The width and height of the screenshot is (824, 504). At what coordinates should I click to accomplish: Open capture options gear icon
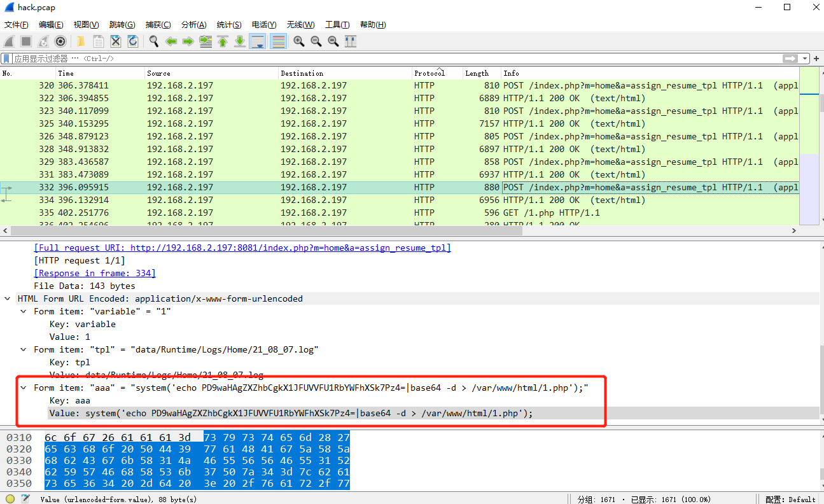coord(60,41)
